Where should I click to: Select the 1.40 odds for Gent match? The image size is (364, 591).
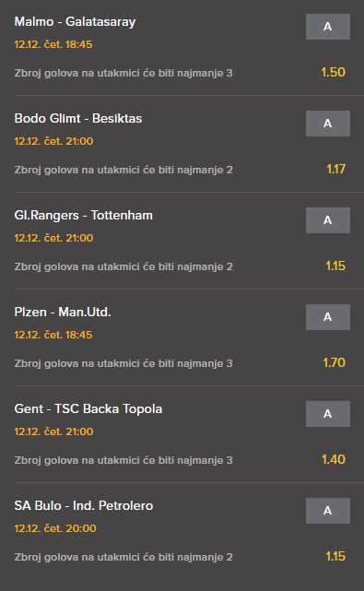point(334,460)
